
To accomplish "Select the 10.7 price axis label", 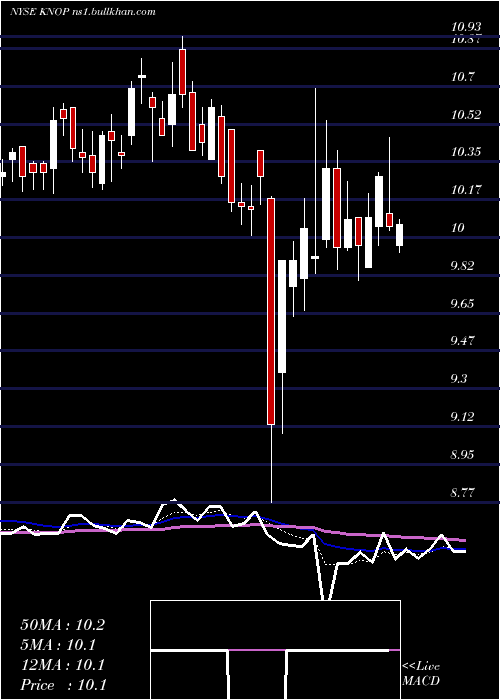I will pos(462,77).
